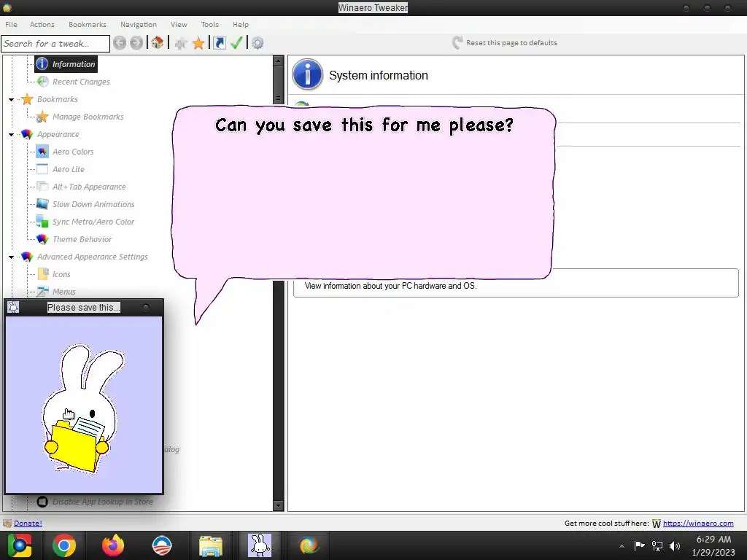Click the network tray icon
The width and height of the screenshot is (747, 560).
(x=657, y=545)
